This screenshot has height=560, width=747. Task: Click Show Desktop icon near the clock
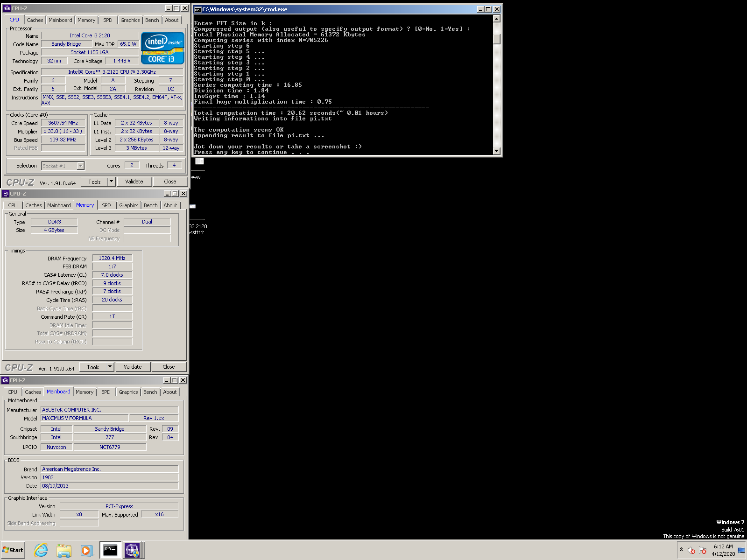pyautogui.click(x=741, y=550)
